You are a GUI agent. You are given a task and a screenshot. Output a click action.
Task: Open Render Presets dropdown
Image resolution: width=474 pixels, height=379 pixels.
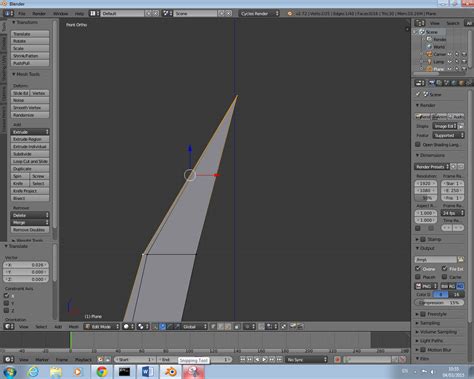[432, 166]
